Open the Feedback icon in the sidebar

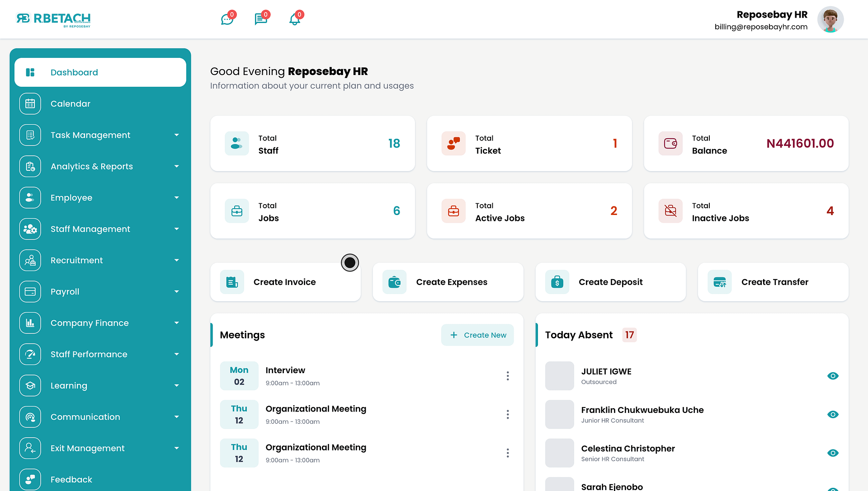tap(30, 479)
